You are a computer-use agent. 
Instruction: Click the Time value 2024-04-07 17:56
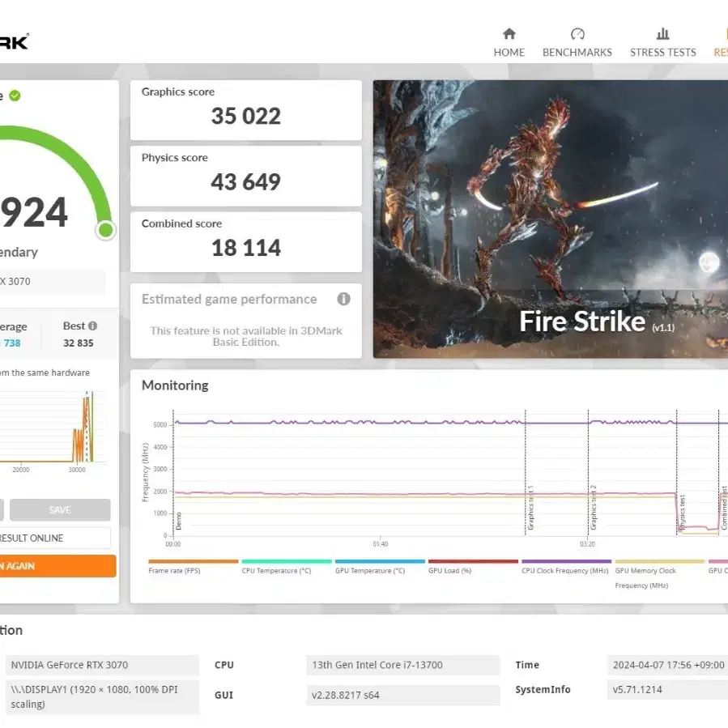click(x=669, y=665)
